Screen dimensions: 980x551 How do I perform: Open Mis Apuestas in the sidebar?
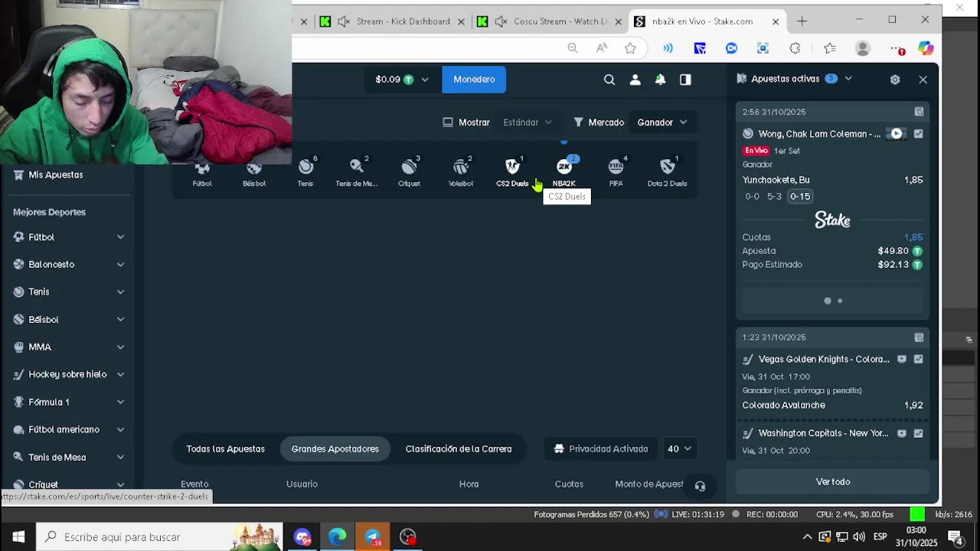56,175
